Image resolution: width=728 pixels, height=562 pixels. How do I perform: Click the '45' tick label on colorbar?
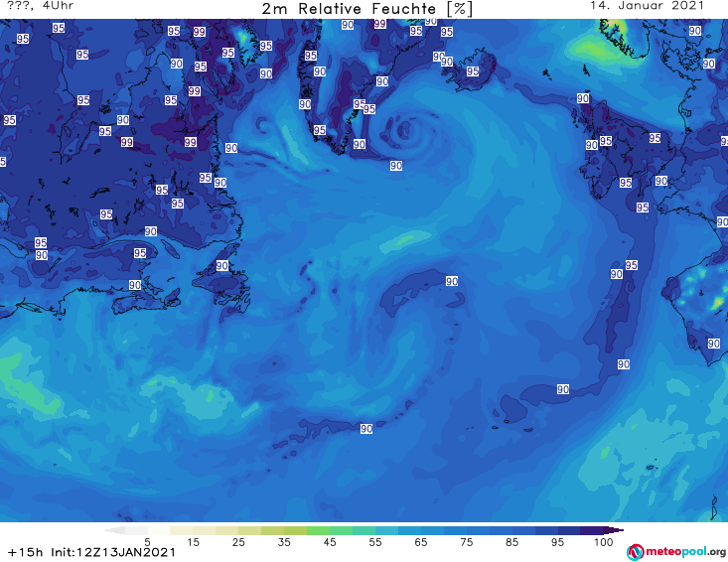(330, 542)
